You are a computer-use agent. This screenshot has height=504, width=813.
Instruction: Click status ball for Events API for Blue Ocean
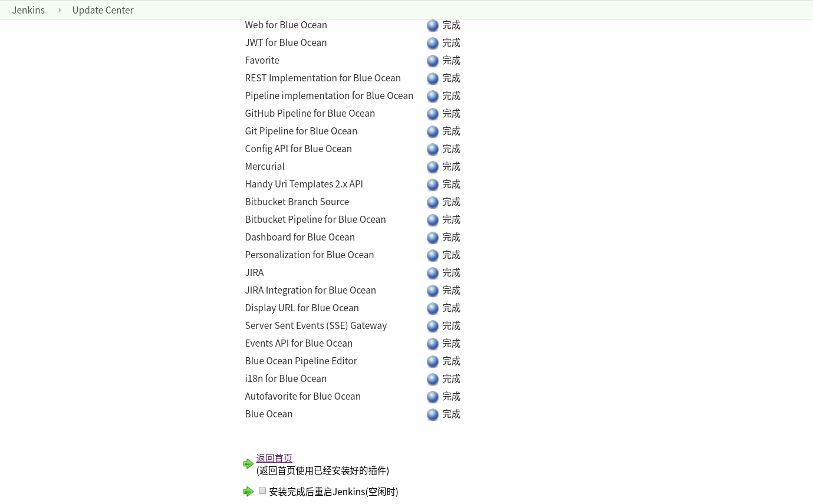coord(433,344)
